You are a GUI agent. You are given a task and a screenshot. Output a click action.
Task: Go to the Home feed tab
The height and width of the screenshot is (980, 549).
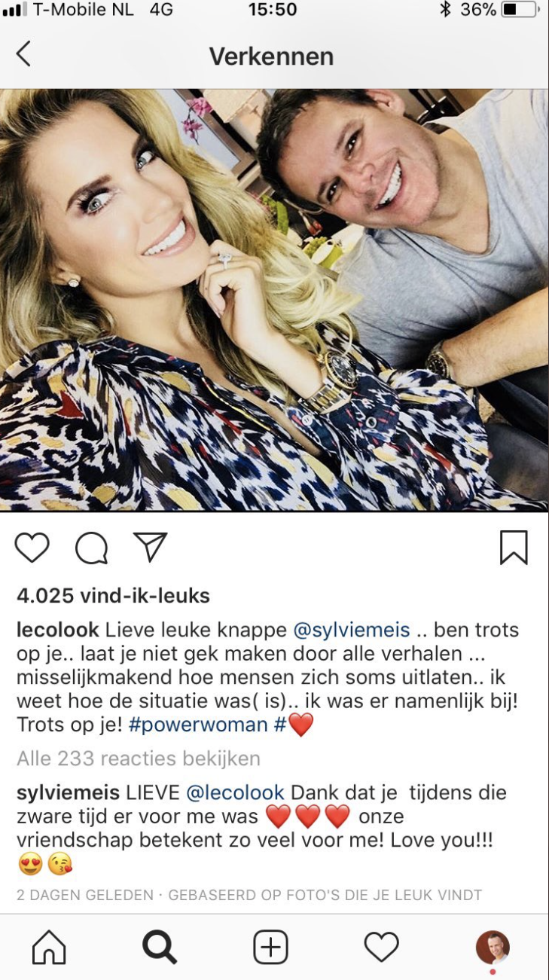49,947
